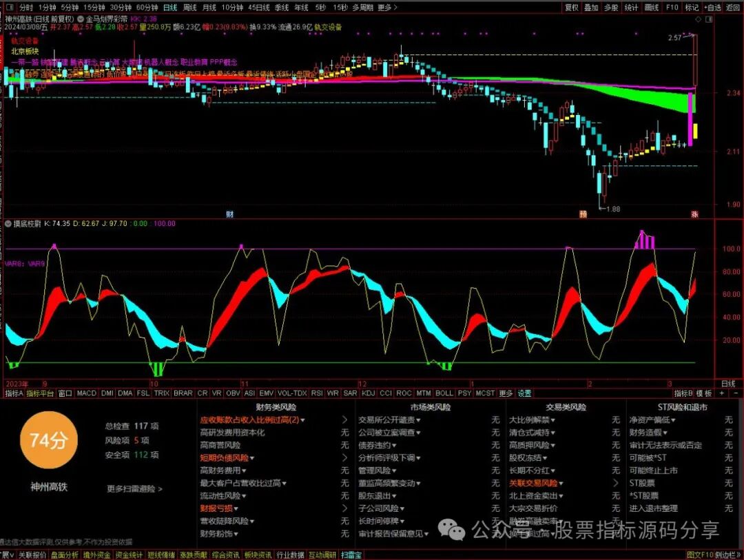
Task: Select the KDJ indicator
Action: click(368, 393)
